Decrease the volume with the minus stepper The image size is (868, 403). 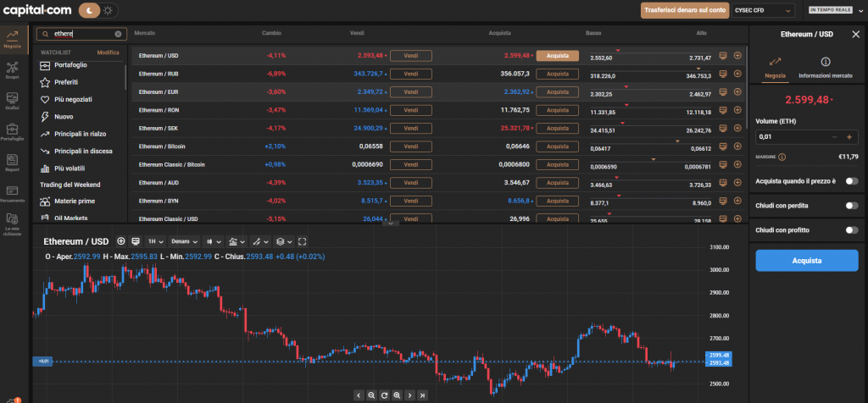pos(834,136)
